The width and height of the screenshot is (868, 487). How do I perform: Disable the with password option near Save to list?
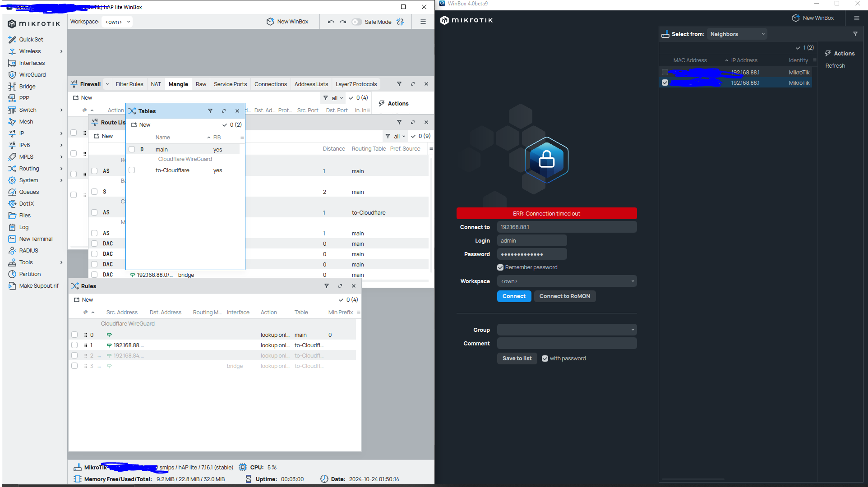(x=545, y=358)
